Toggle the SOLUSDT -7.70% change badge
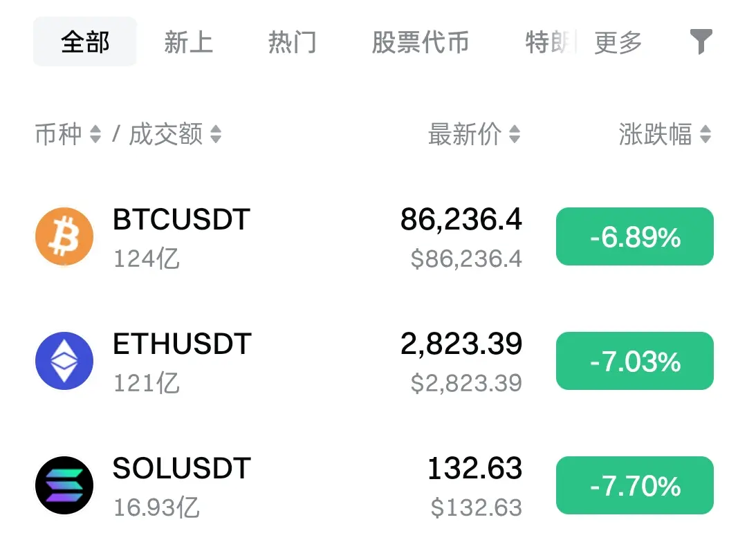Screen dimensions: 747x560 [x=634, y=485]
